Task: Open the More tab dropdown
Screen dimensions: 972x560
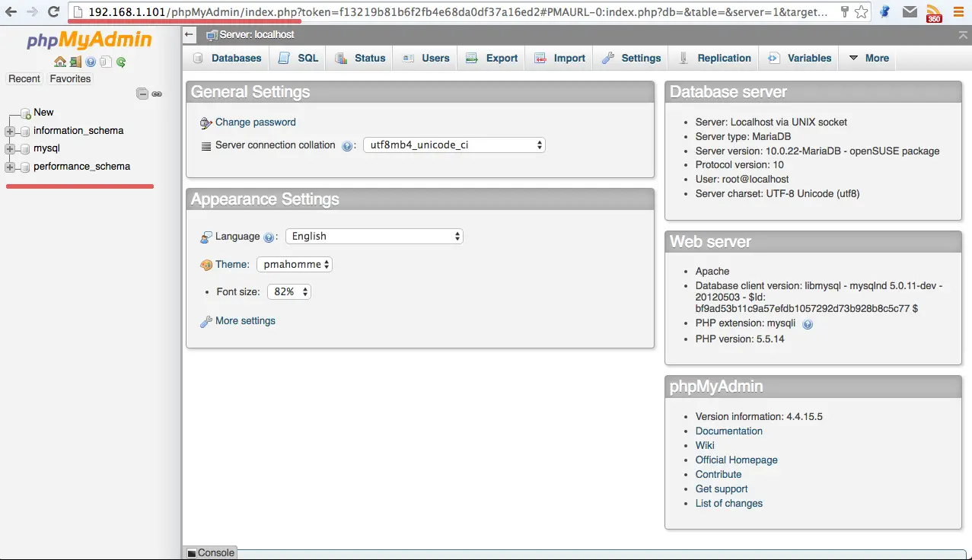Action: click(x=868, y=58)
